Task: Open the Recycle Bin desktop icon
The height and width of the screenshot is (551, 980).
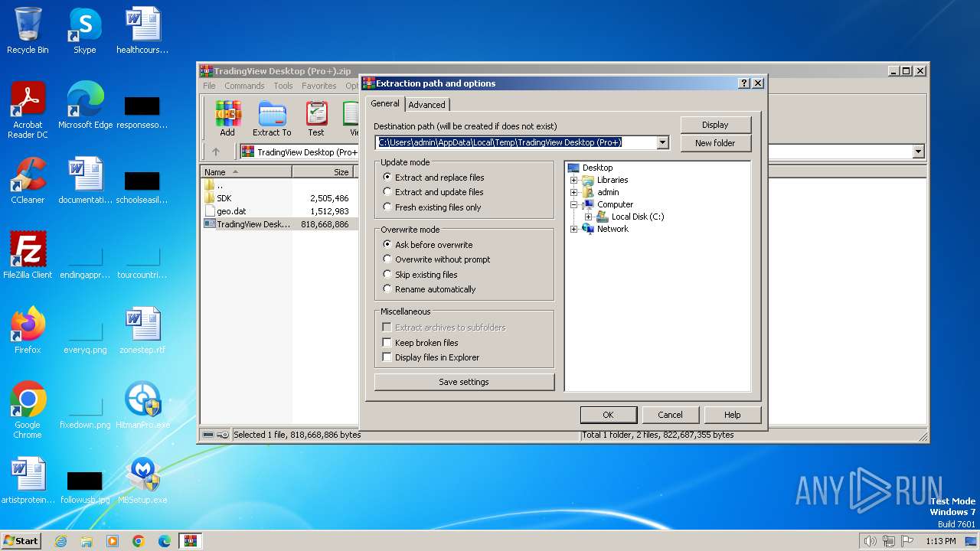Action: [28, 31]
